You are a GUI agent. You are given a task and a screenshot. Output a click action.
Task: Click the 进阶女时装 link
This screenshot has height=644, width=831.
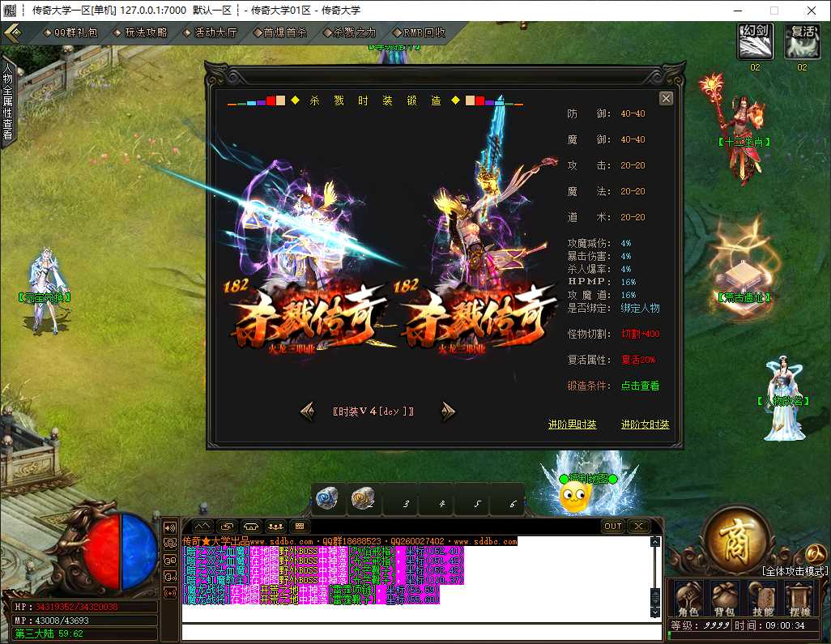(x=645, y=424)
